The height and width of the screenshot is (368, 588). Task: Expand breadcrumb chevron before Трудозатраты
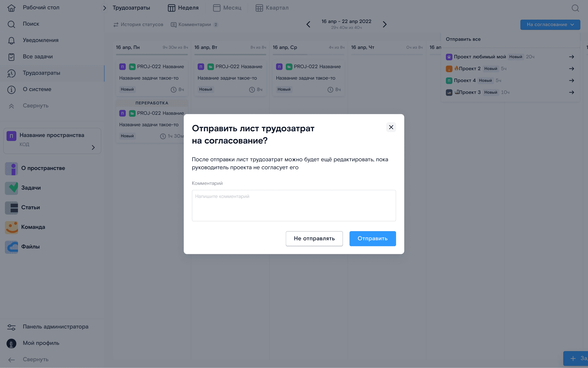pyautogui.click(x=104, y=8)
